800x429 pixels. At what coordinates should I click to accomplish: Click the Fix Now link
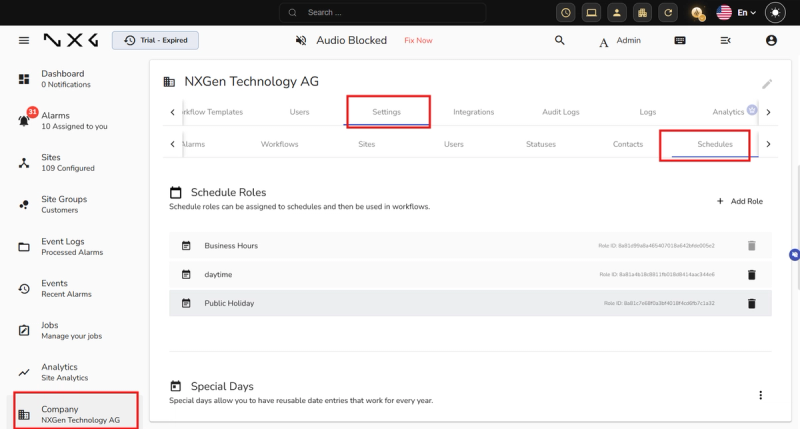click(418, 41)
